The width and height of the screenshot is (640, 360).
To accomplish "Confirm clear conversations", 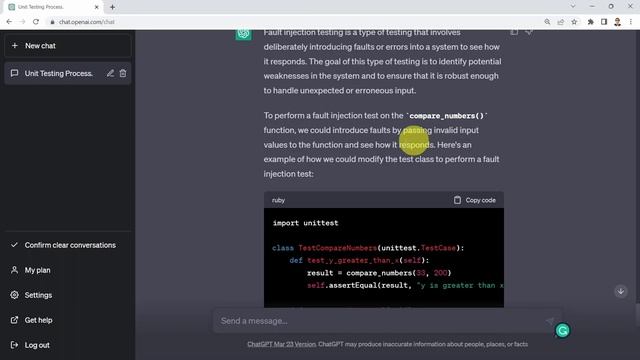I will [68, 245].
